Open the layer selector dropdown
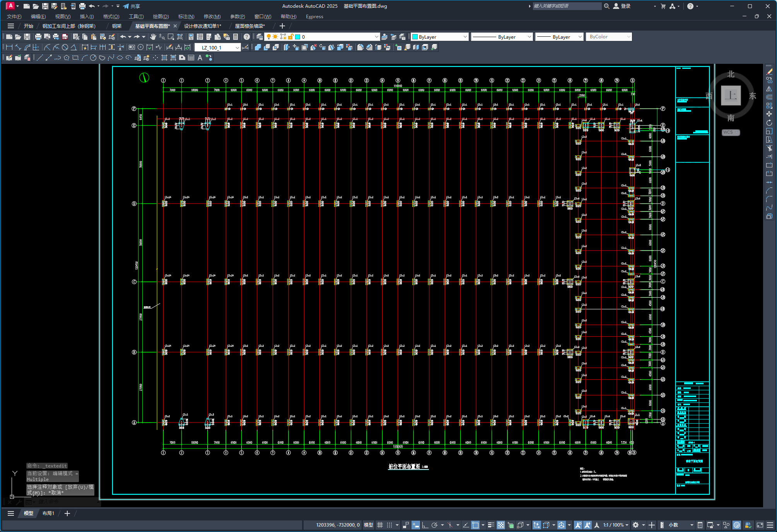This screenshot has width=777, height=532. pyautogui.click(x=322, y=37)
